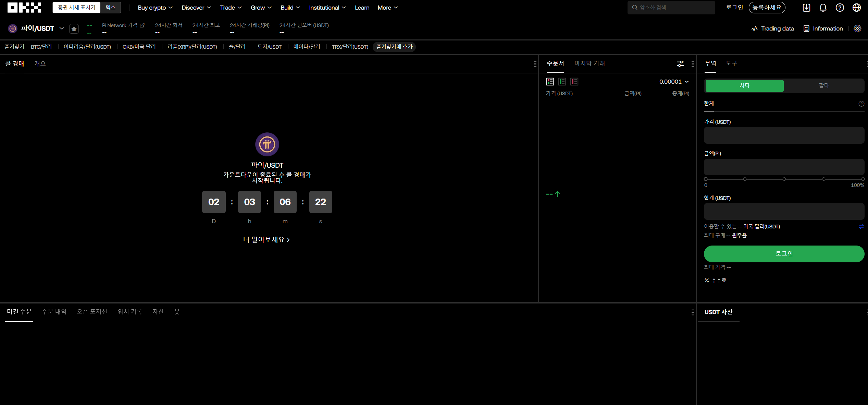This screenshot has height=405, width=868.
Task: Open the help question mark icon
Action: tap(840, 8)
